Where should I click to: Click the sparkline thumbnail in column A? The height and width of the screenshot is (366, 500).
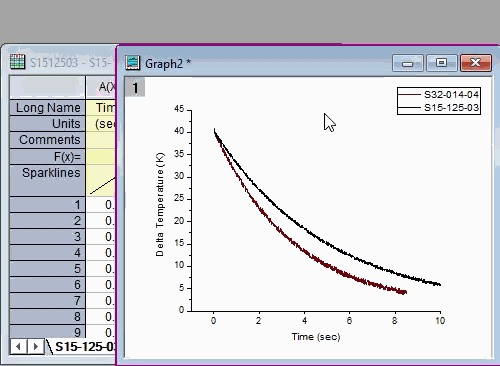101,180
